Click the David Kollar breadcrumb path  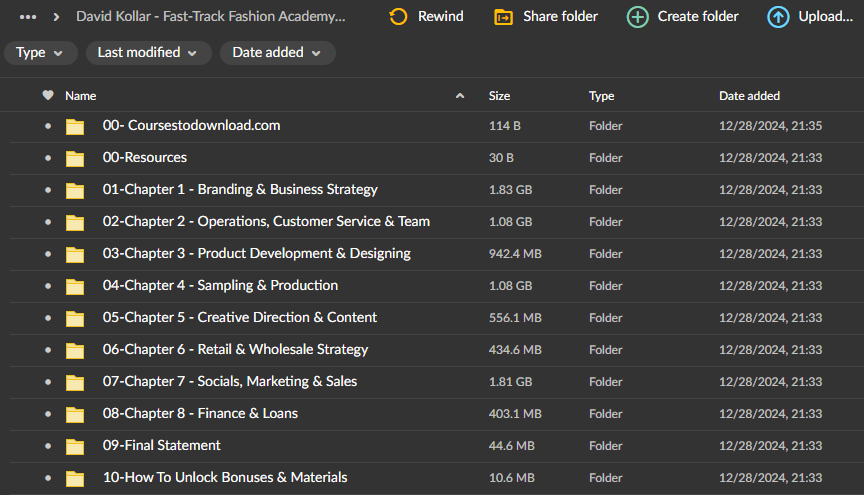[210, 17]
